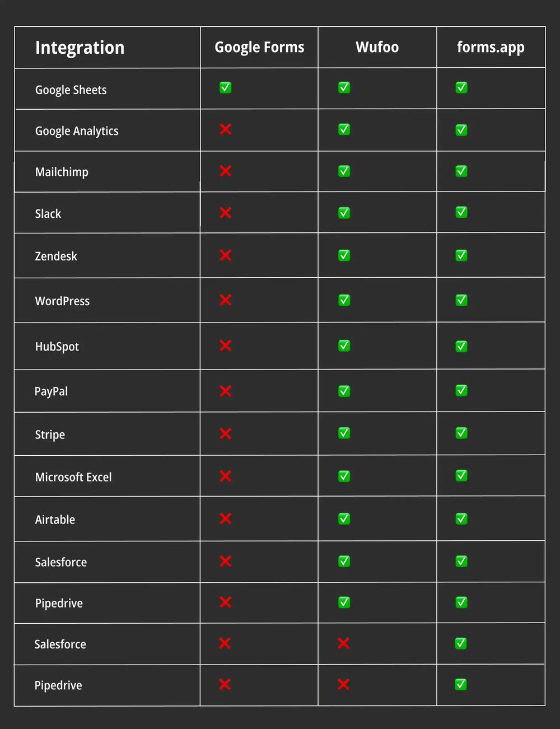Click the Google Forms checkmark for Google Sheets

point(225,88)
